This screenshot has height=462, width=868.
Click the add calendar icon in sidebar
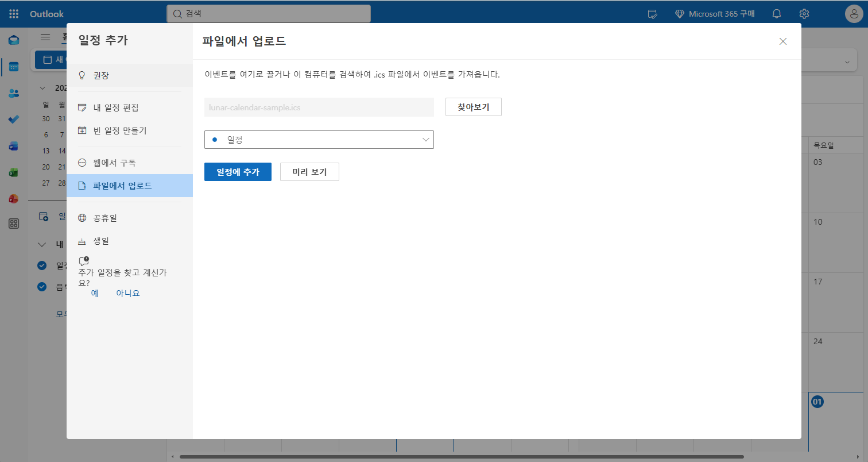point(44,217)
